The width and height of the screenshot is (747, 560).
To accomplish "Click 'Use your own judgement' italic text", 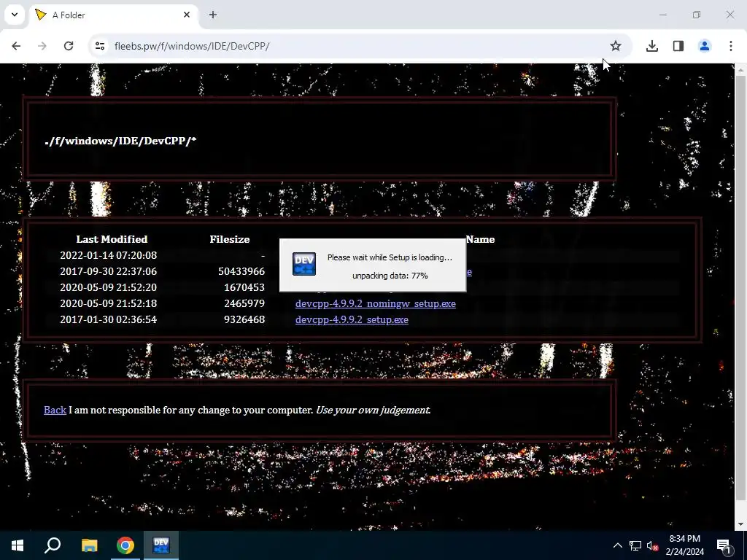I will point(373,410).
